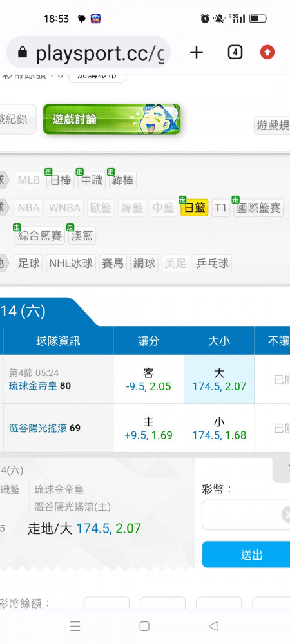Image resolution: width=290 pixels, height=644 pixels.
Task: Tap Android back navigation icon
Action: (x=213, y=626)
